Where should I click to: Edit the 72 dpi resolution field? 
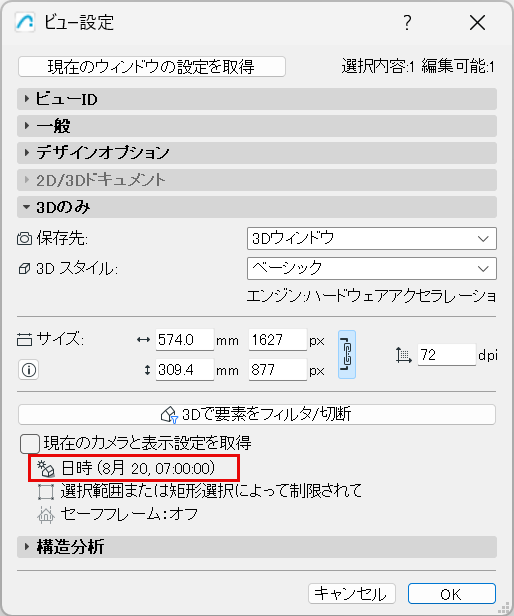coord(446,355)
